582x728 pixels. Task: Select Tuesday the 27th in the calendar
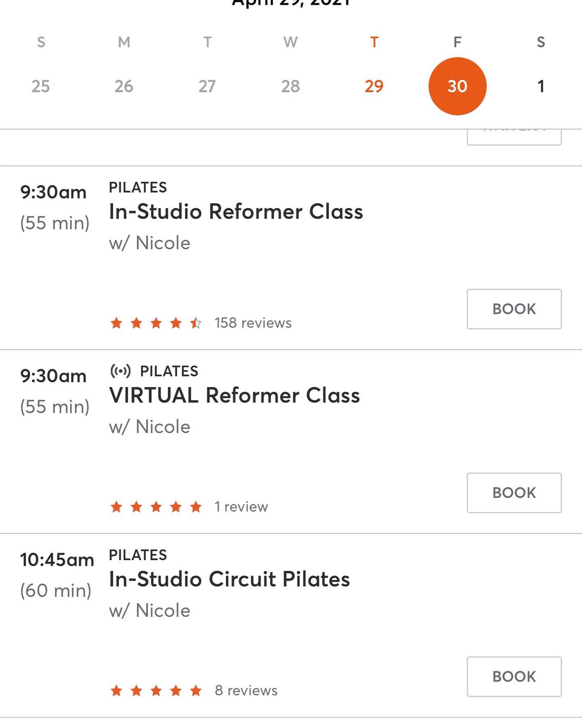point(207,86)
